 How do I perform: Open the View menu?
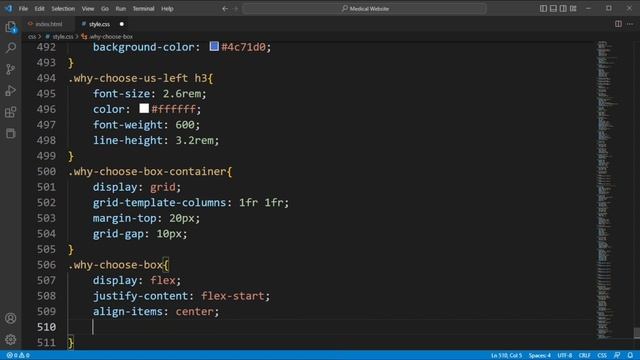88,9
